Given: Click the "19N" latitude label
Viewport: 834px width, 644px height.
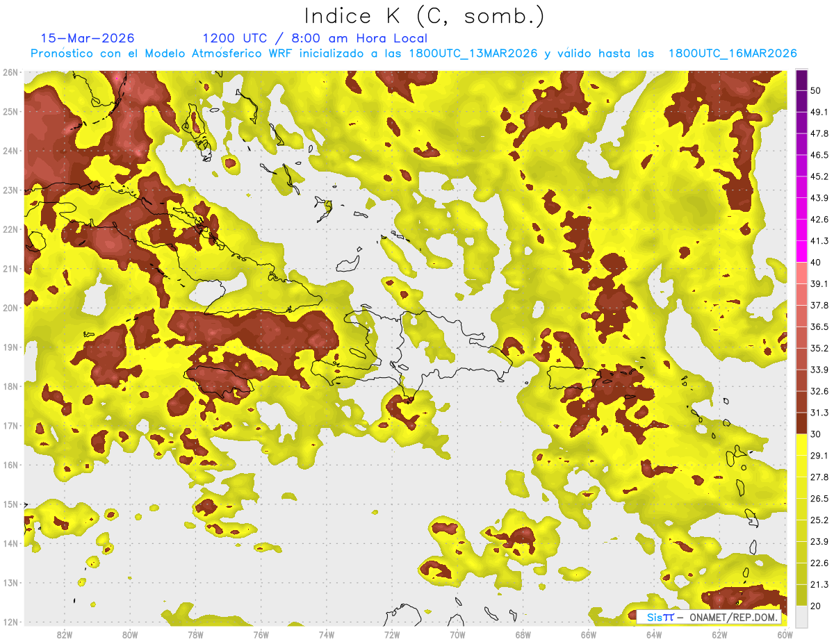Looking at the screenshot, I should (x=10, y=347).
